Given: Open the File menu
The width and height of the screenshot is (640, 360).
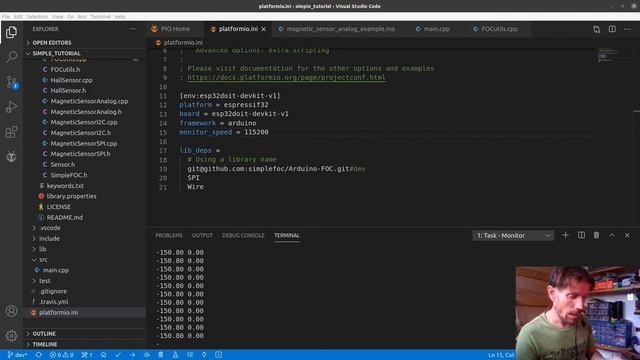Looking at the screenshot, I should (6, 16).
